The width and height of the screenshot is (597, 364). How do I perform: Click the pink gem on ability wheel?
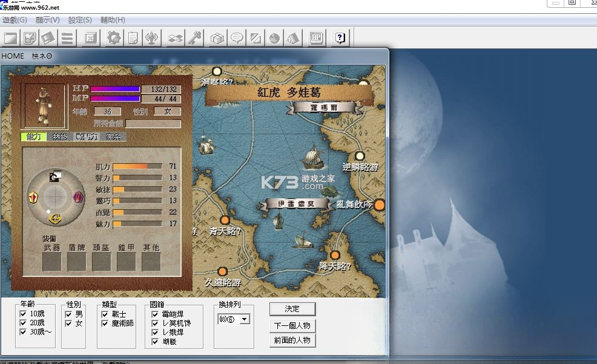78,197
